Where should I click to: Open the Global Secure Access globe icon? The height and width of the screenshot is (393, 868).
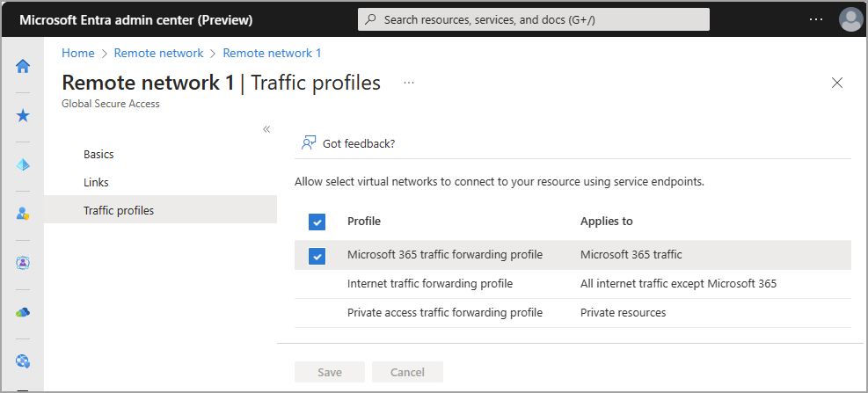coord(23,362)
